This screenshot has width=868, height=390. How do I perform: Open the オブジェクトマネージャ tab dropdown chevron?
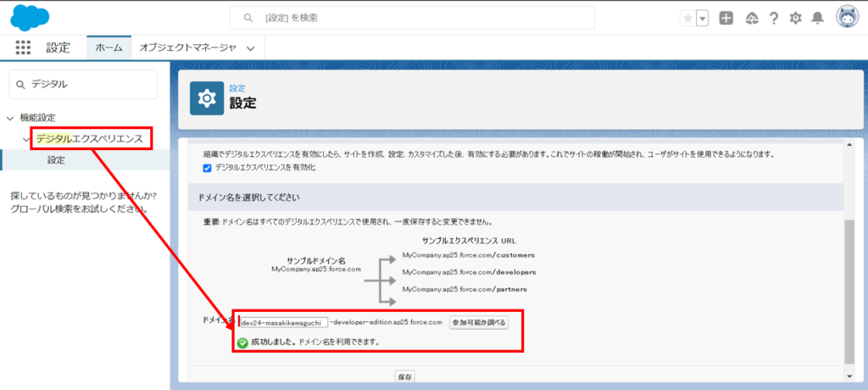point(250,48)
